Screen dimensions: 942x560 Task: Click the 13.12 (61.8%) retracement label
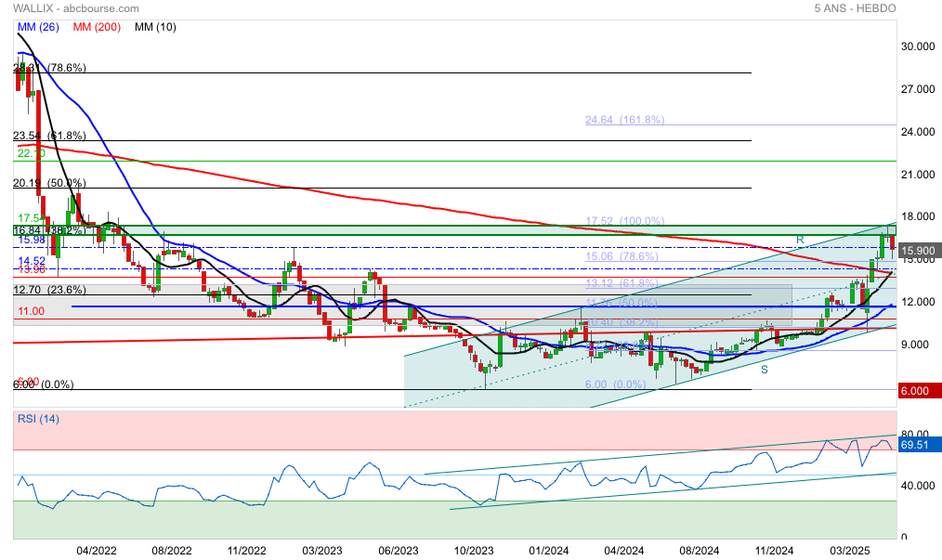point(621,283)
